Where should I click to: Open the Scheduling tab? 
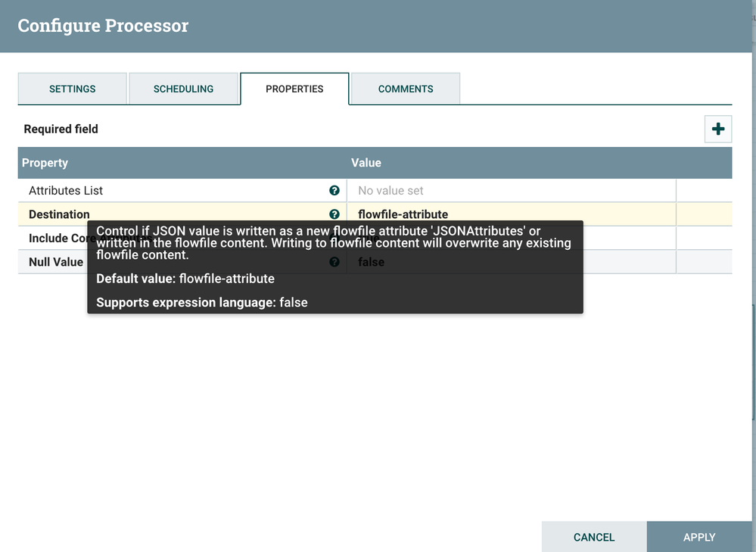click(183, 89)
